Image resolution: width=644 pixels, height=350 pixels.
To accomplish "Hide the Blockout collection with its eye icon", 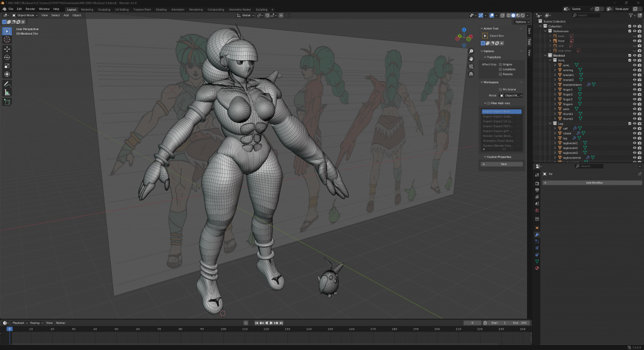I will 635,55.
